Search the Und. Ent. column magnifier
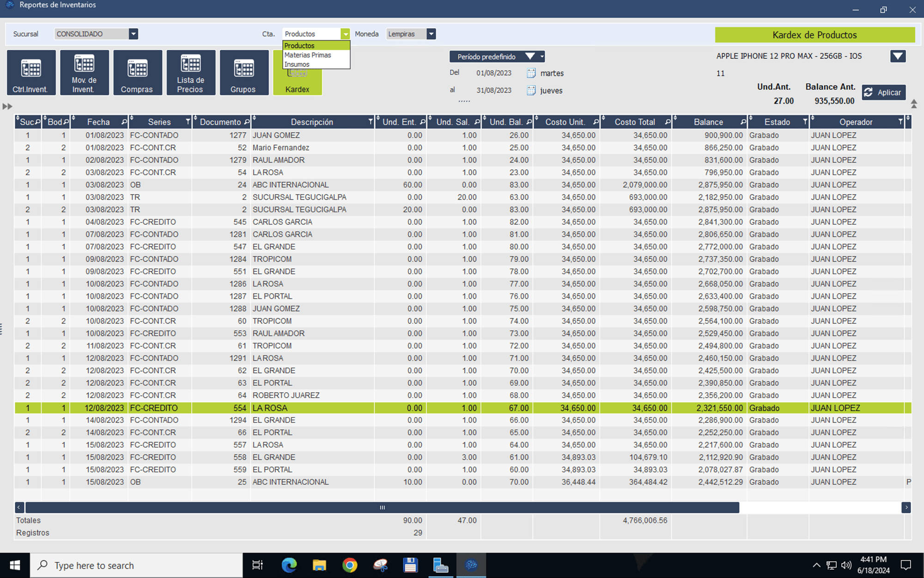Screen dimensions: 924x578 tap(422, 122)
